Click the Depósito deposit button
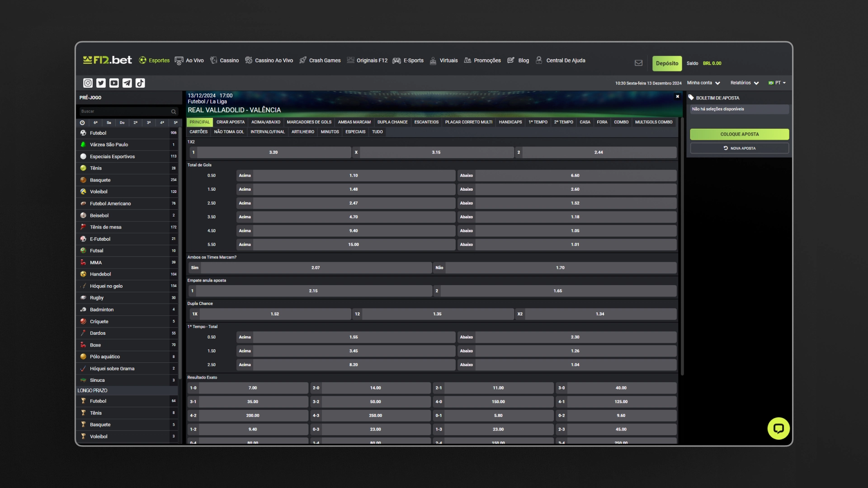Viewport: 868px width, 488px height. (666, 63)
